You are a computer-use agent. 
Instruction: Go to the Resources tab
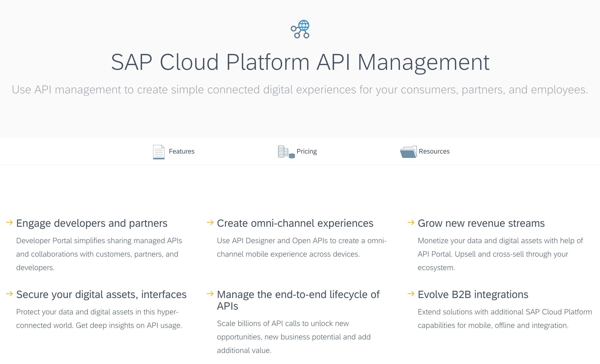click(x=434, y=151)
